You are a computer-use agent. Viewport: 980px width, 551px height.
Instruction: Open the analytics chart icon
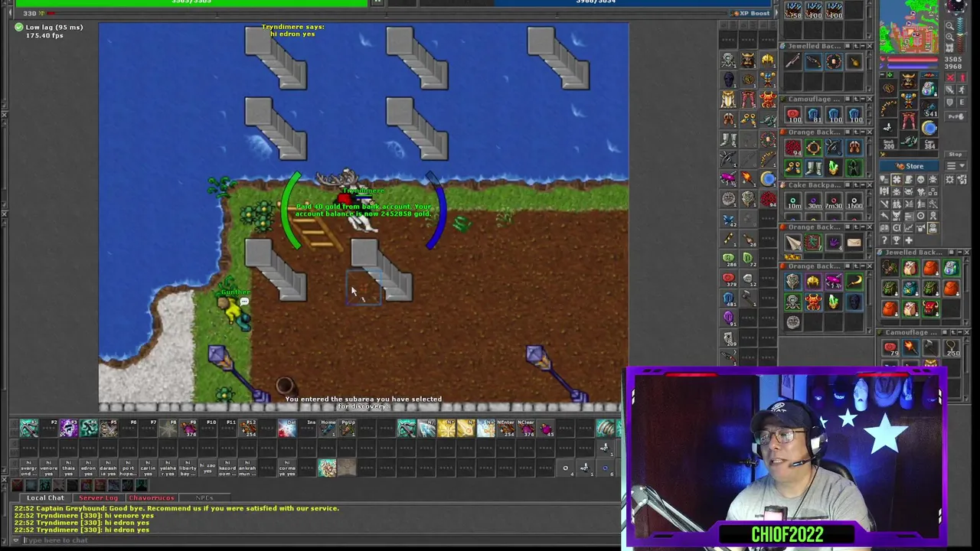[x=909, y=228]
